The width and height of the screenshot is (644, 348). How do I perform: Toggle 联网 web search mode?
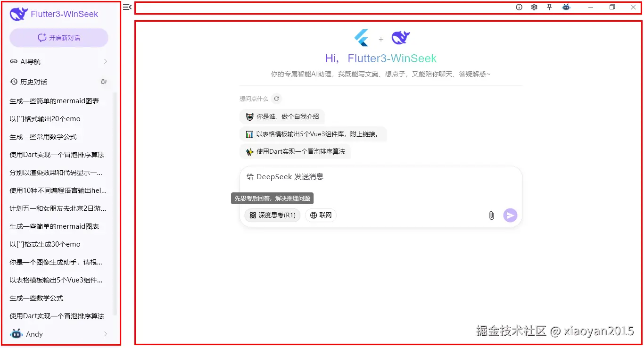[321, 215]
